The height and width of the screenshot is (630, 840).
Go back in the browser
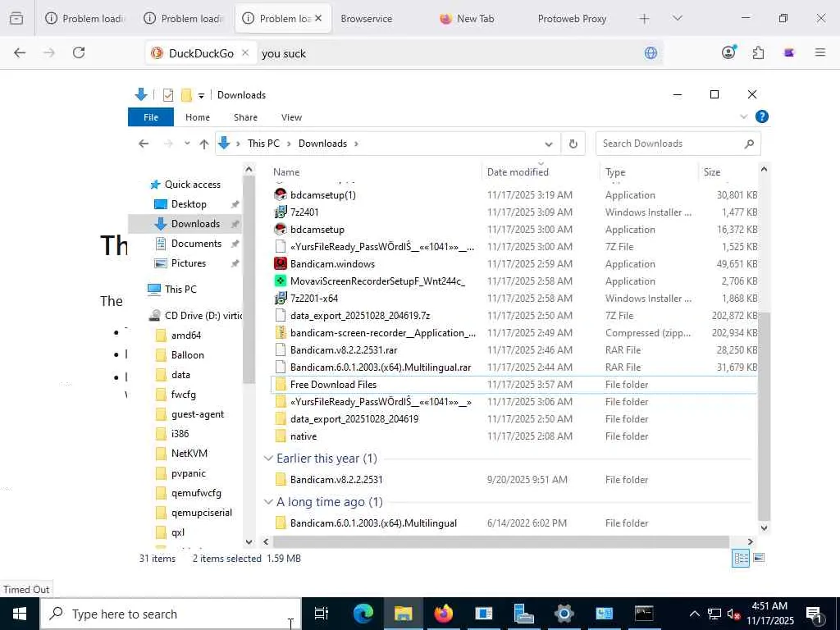20,52
